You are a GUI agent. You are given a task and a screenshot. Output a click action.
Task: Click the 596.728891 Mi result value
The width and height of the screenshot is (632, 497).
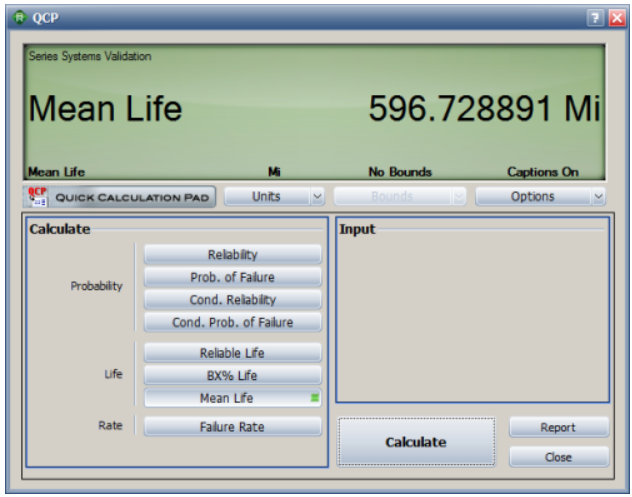[x=484, y=108]
